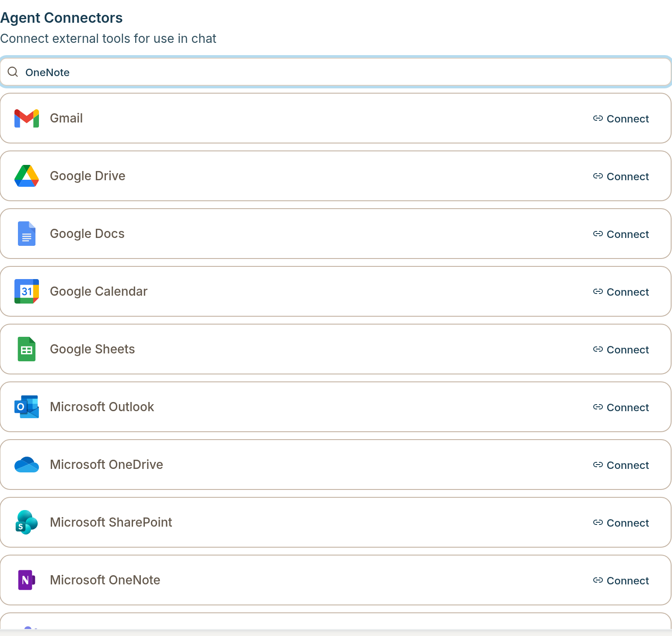Select the Google Sheets label text

92,349
